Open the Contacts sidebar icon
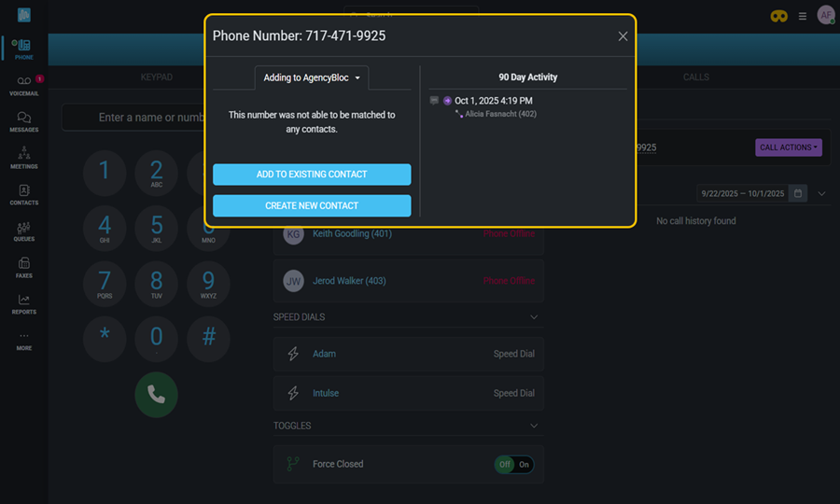Screen dimensions: 840x504 pos(23,194)
